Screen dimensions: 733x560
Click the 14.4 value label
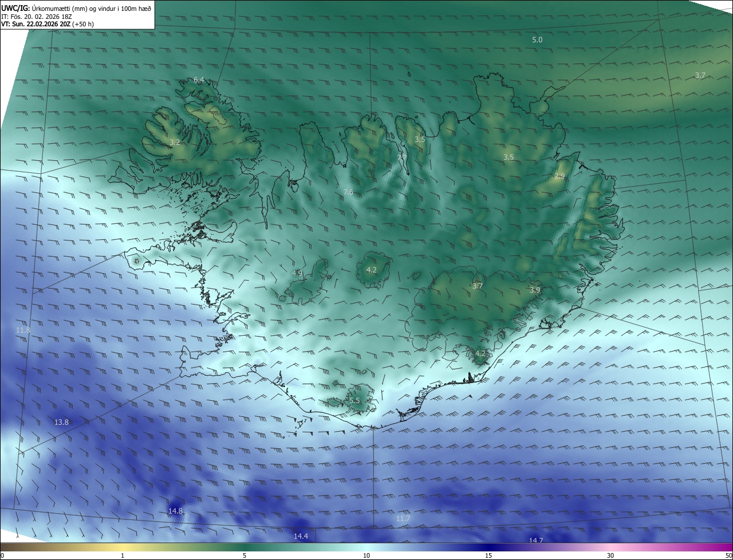[x=301, y=536]
